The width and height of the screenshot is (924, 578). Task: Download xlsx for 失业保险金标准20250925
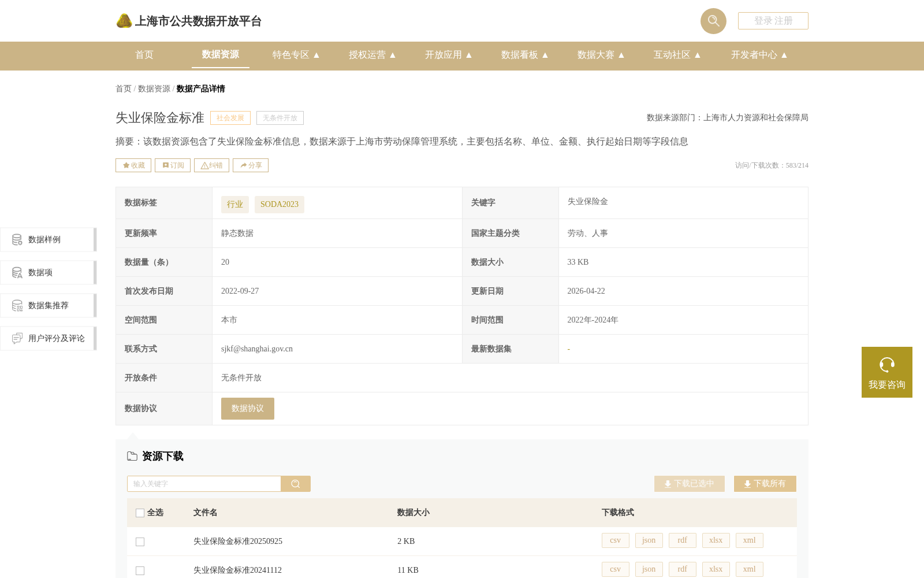click(716, 540)
